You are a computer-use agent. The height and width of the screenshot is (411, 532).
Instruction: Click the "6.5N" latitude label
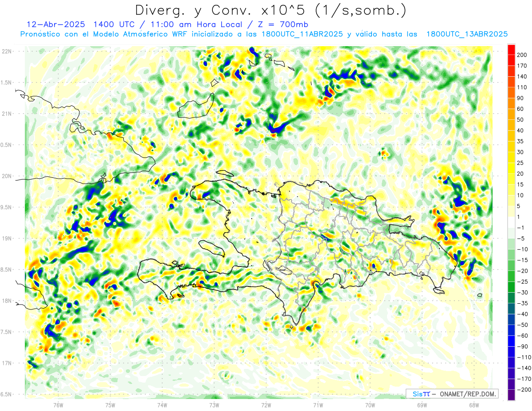7,394
